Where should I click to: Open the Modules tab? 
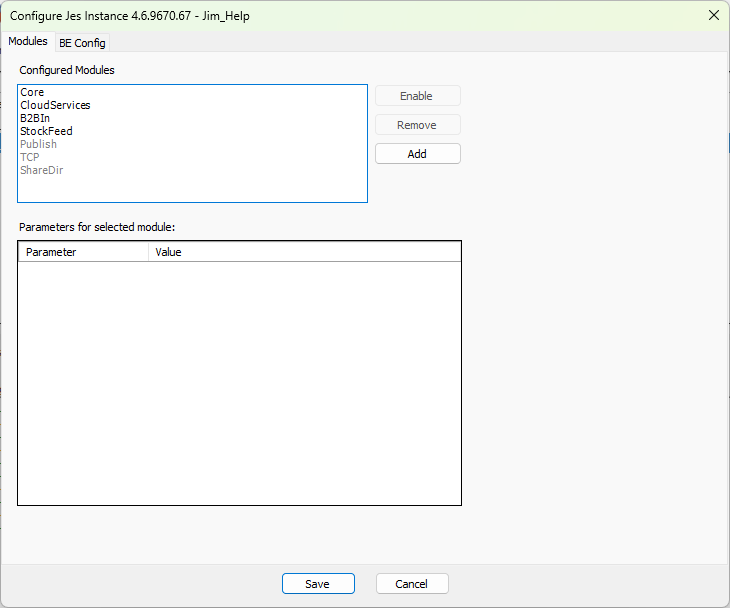point(28,42)
